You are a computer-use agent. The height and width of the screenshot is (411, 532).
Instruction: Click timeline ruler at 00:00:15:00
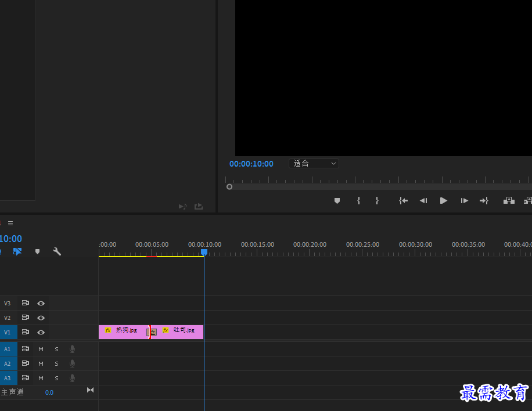tap(257, 244)
